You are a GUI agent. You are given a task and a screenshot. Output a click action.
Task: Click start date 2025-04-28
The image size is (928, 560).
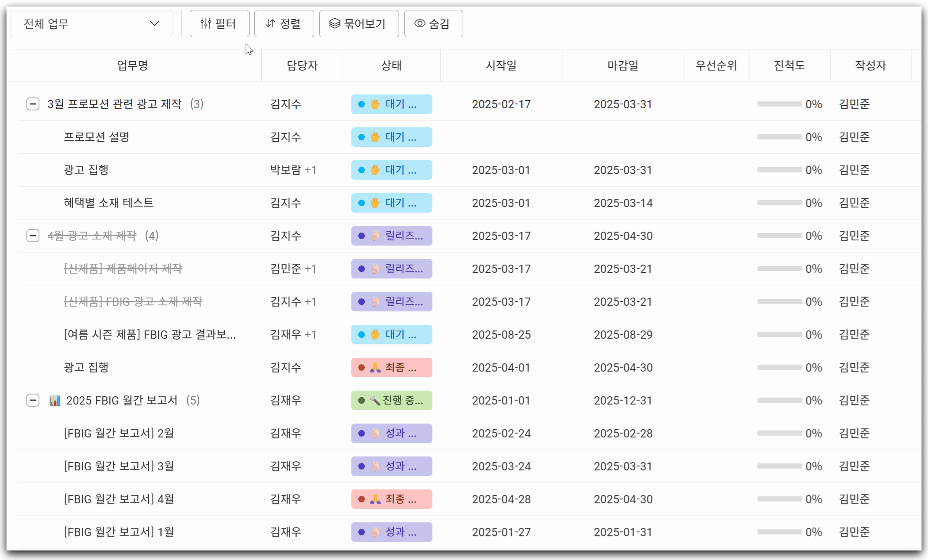click(x=501, y=499)
